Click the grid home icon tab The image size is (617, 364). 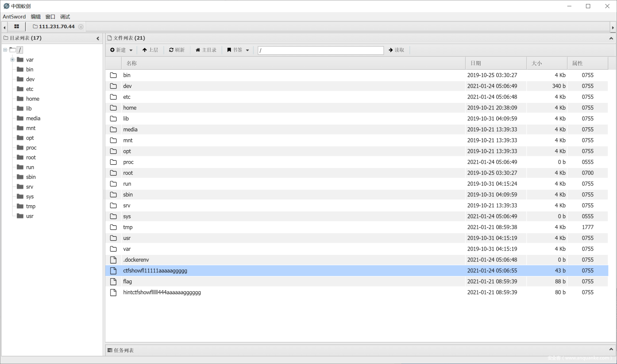16,26
